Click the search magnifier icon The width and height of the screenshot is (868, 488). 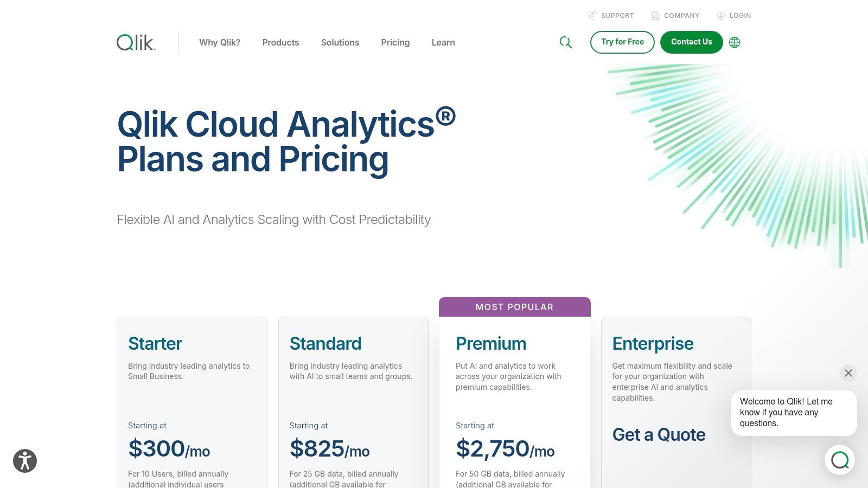coord(565,42)
